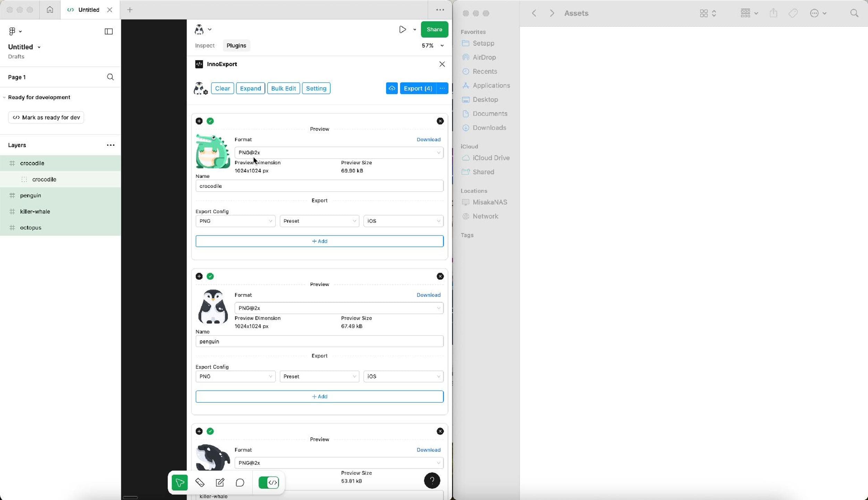Switch to the Plugins tab
Image resolution: width=868 pixels, height=500 pixels.
click(x=236, y=45)
